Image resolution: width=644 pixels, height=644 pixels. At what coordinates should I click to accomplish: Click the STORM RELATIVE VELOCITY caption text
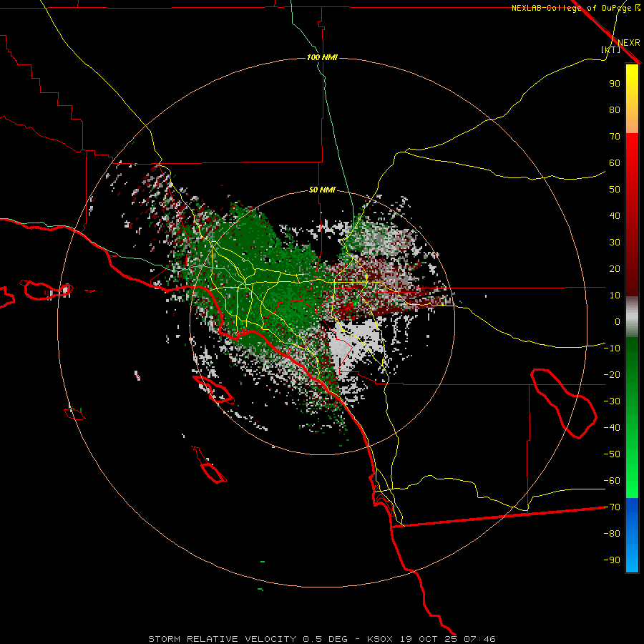(x=222, y=639)
